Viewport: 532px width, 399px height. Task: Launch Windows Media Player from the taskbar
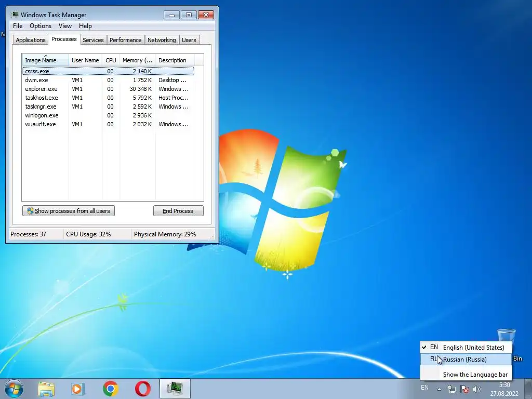click(x=78, y=389)
